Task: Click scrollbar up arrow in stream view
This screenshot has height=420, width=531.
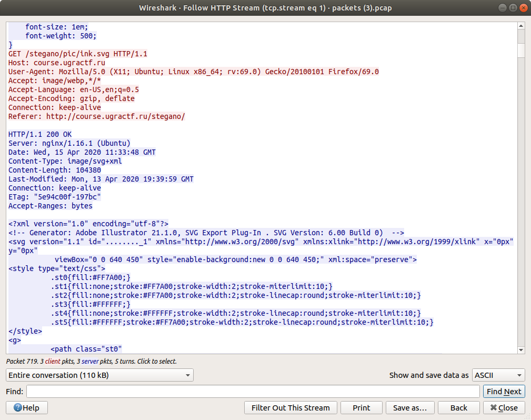Action: click(x=521, y=26)
